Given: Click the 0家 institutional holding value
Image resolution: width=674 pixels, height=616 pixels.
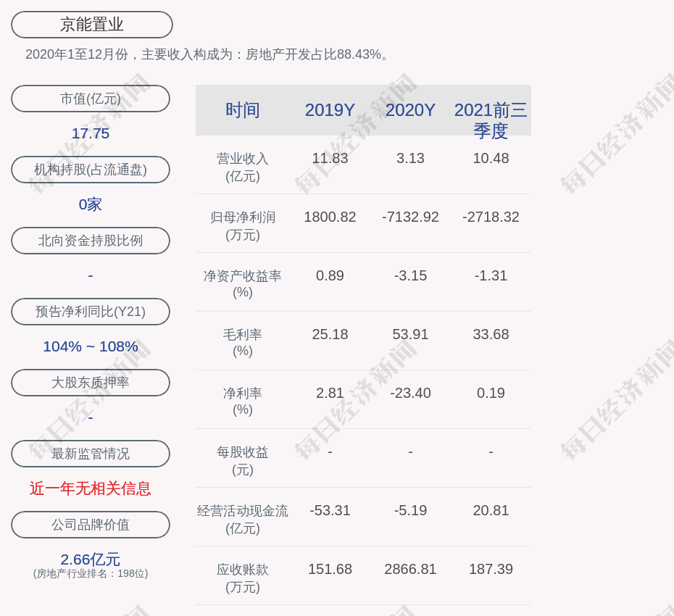Looking at the screenshot, I should point(91,204).
